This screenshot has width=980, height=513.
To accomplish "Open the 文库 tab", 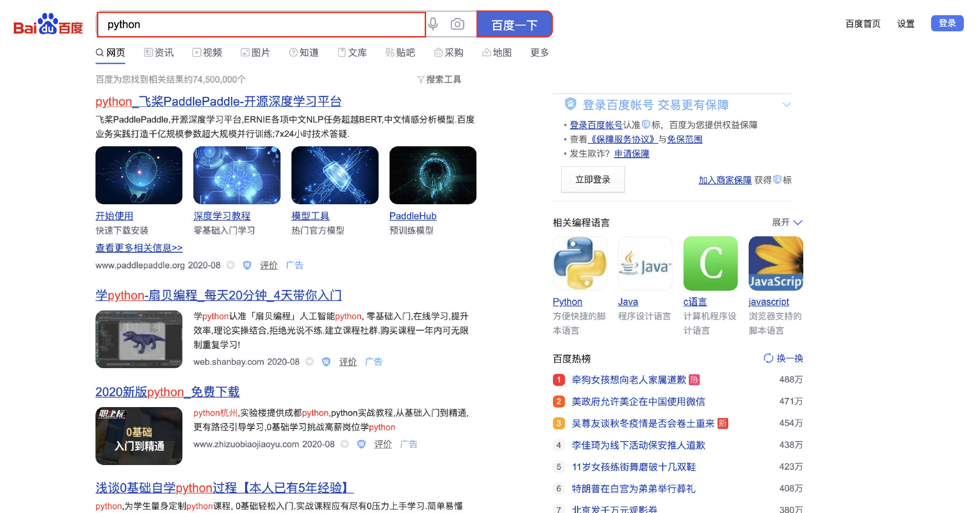I will click(x=352, y=53).
